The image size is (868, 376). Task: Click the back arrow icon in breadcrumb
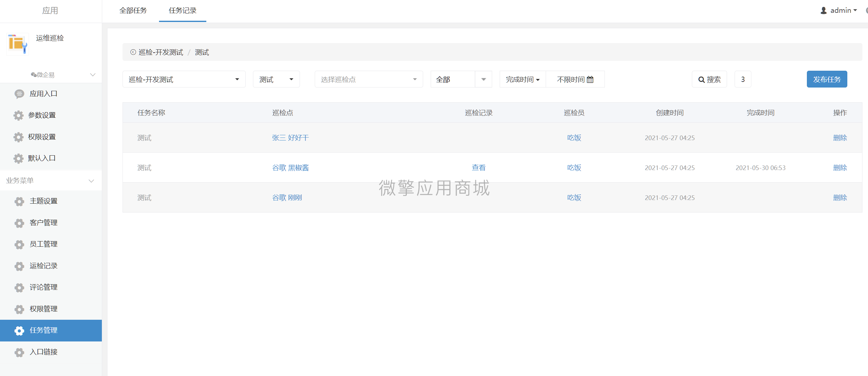point(133,52)
